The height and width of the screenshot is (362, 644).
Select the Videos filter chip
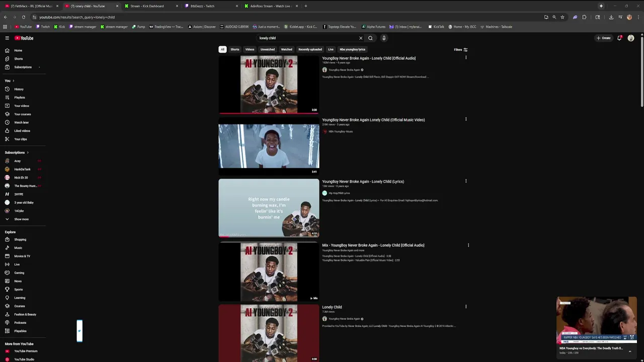[x=250, y=49]
